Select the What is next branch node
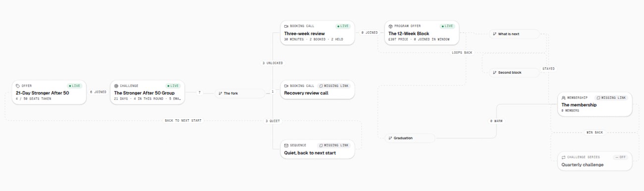This screenshot has height=191, width=644. pyautogui.click(x=514, y=34)
